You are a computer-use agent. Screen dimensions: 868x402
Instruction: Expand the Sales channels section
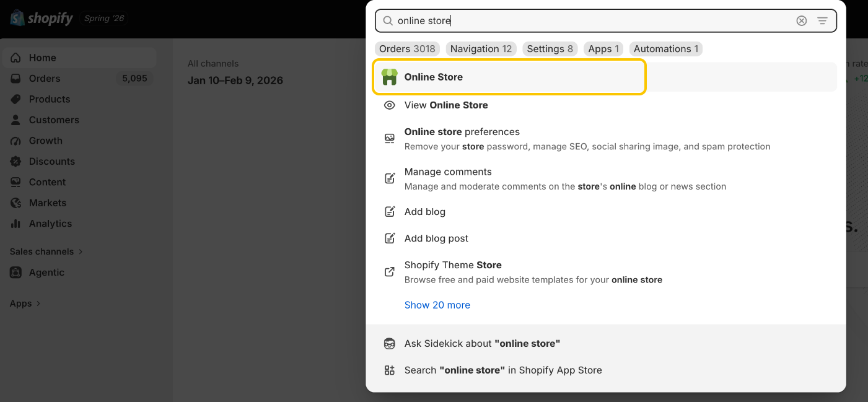coord(46,251)
